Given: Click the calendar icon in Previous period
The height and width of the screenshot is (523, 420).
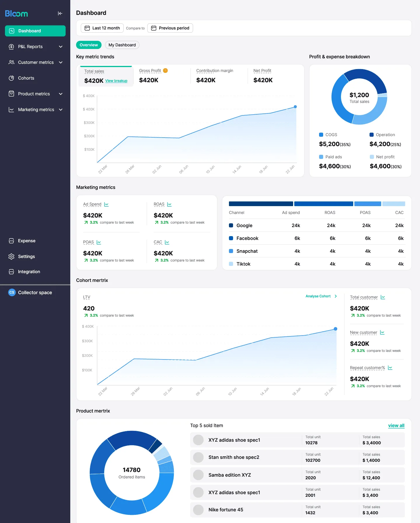Looking at the screenshot, I should coord(154,28).
